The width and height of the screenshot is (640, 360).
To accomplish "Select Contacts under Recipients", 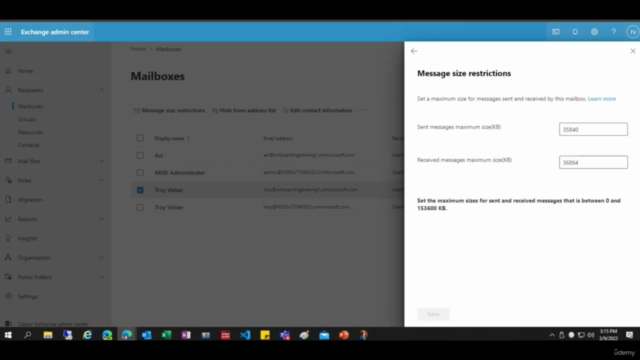I will [29, 145].
